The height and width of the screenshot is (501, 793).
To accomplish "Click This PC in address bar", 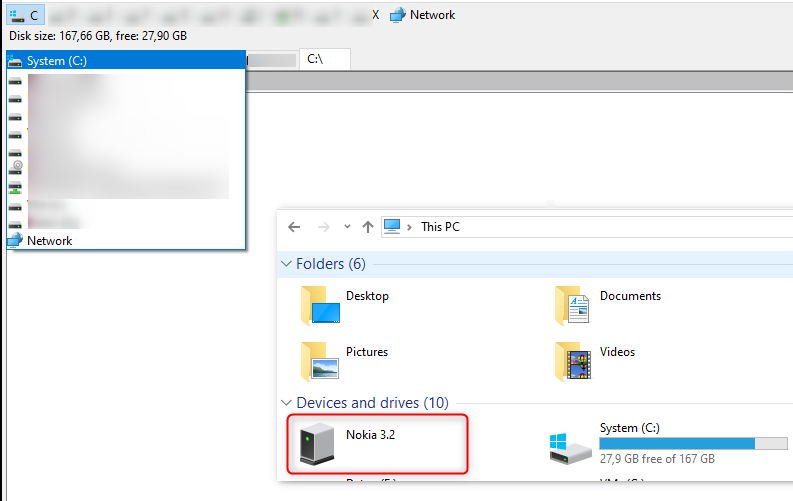I will coord(440,227).
